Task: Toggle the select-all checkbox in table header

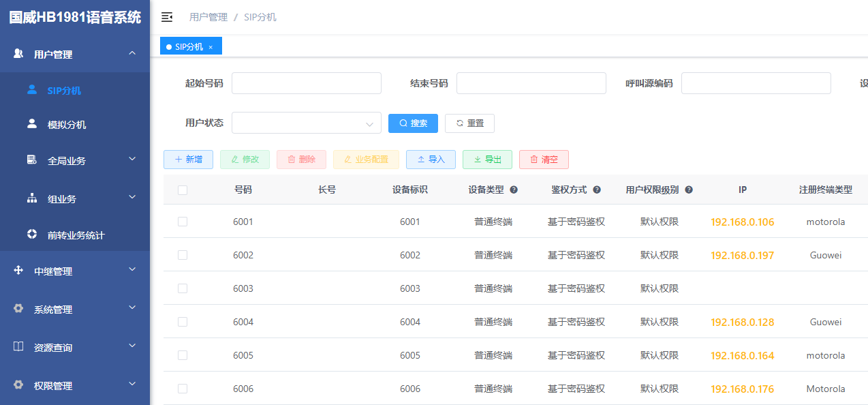Action: tap(183, 190)
